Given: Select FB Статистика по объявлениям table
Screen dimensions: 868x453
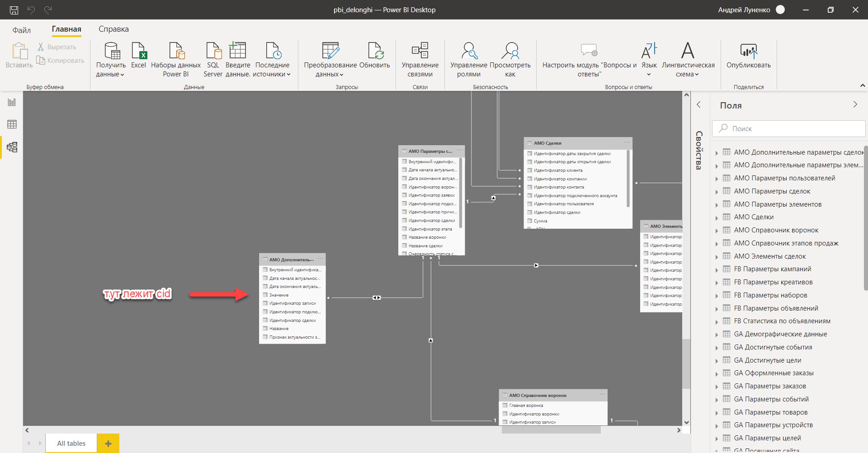Looking at the screenshot, I should [782, 321].
